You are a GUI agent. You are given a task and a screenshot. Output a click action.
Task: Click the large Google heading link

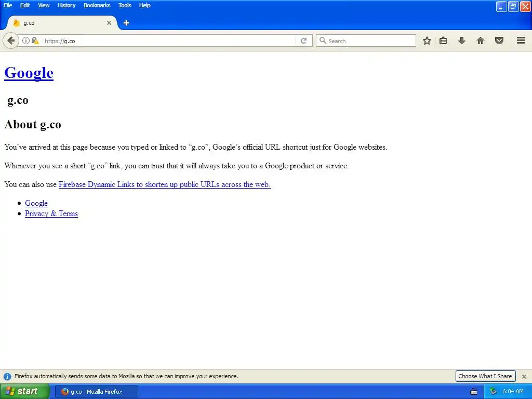(x=29, y=73)
